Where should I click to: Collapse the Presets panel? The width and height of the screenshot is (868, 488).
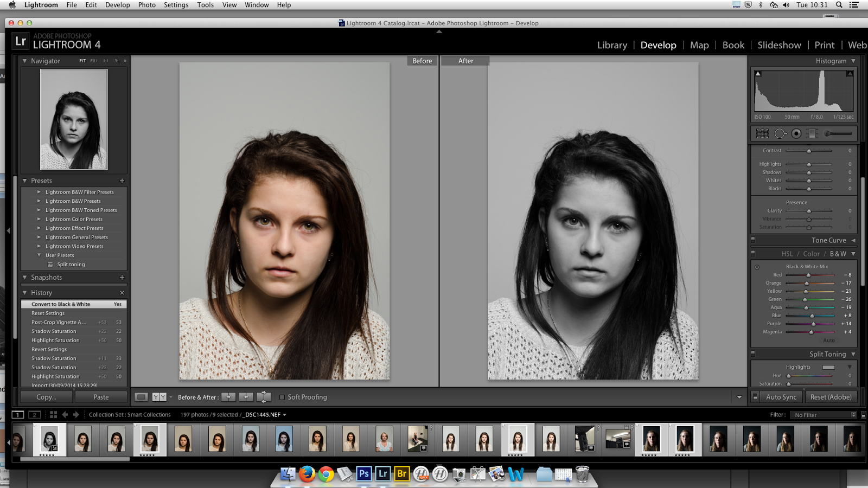pos(24,181)
